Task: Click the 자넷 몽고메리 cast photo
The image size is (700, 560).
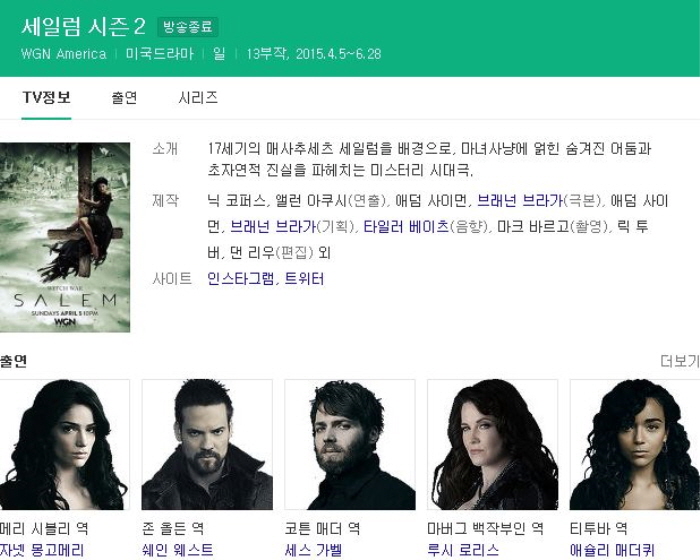Action: (x=65, y=445)
